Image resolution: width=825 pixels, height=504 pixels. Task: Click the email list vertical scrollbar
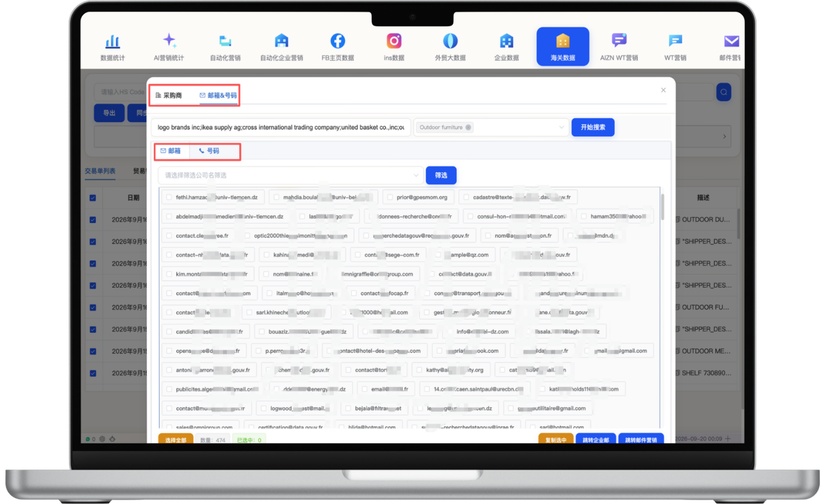663,207
